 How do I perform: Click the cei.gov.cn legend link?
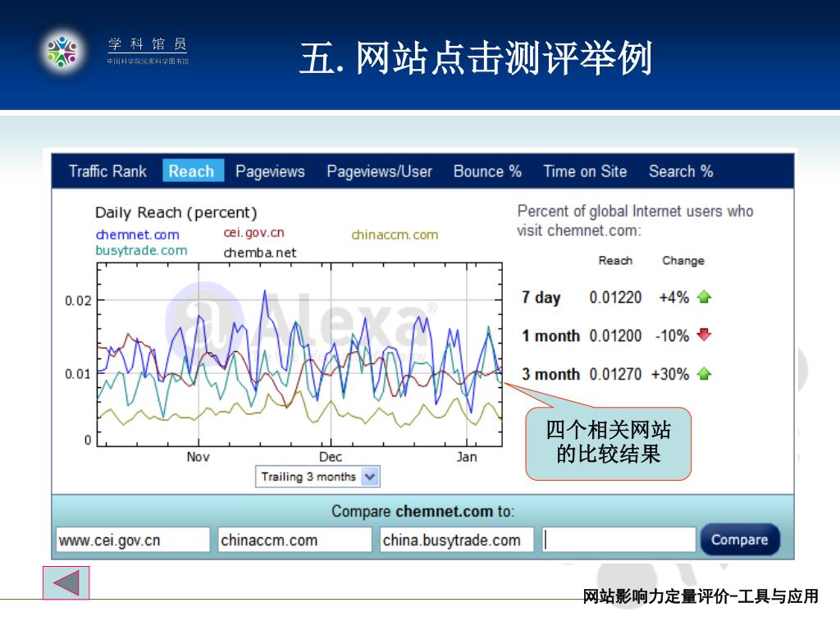click(x=254, y=232)
